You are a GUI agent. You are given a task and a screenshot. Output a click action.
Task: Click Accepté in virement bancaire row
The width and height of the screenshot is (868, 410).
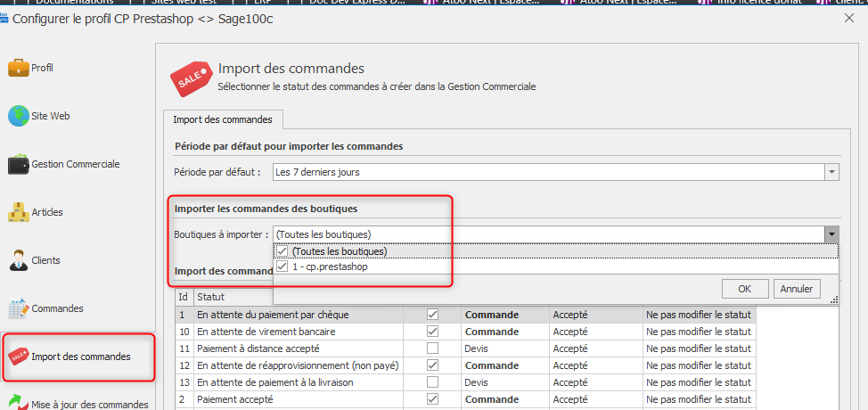(x=595, y=332)
